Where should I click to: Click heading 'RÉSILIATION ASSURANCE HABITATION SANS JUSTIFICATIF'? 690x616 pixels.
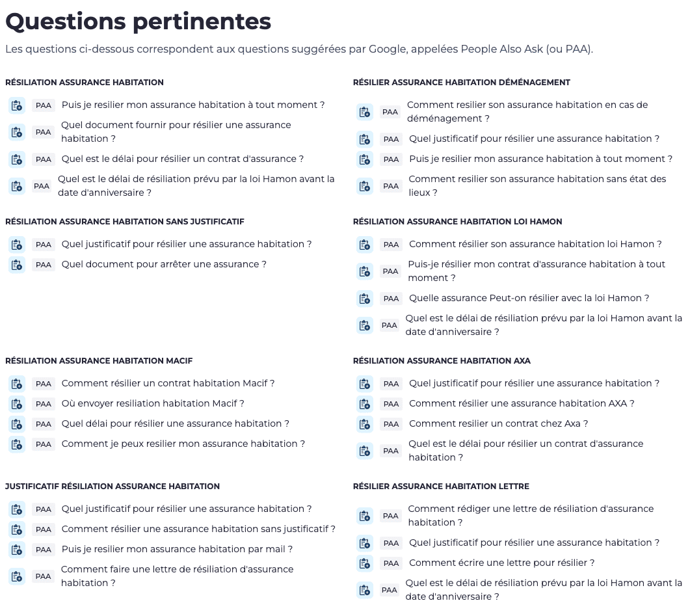(x=125, y=222)
